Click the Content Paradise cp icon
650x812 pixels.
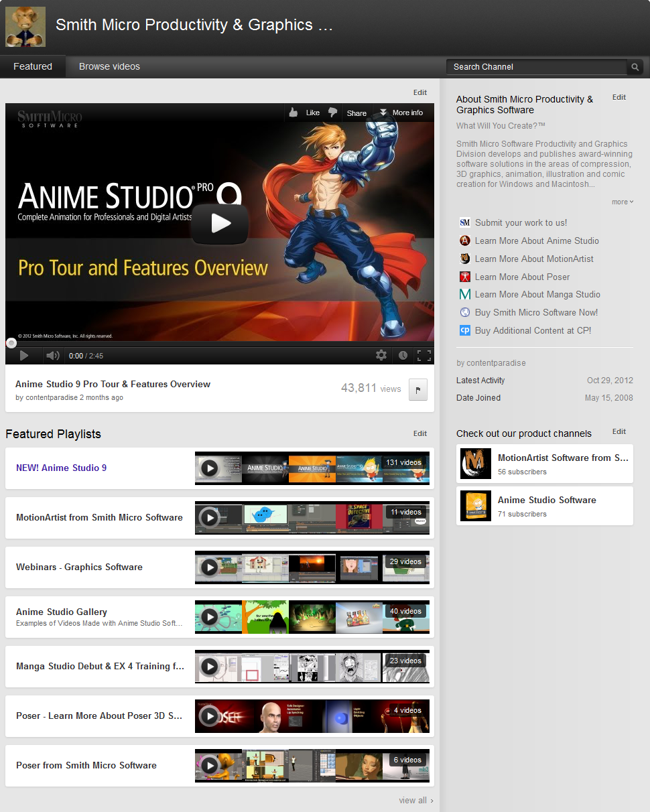click(x=465, y=330)
